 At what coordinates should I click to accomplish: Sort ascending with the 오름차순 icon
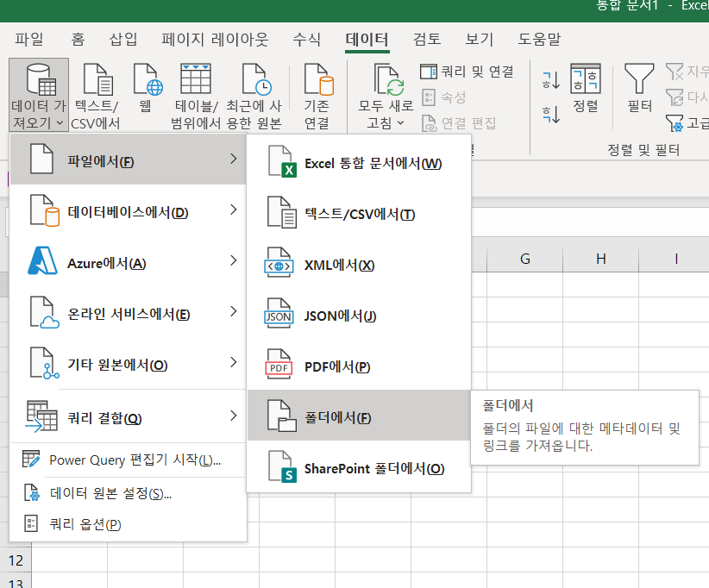[551, 80]
